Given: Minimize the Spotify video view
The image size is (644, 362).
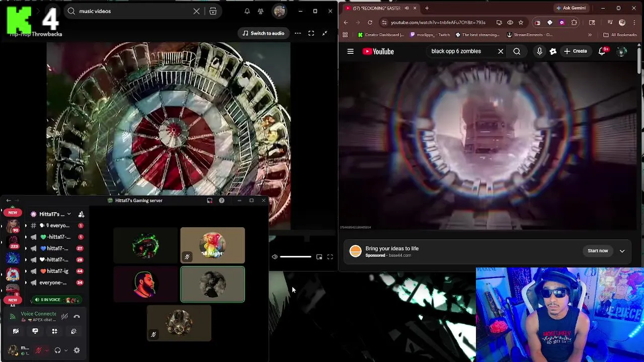Looking at the screenshot, I should click(325, 33).
